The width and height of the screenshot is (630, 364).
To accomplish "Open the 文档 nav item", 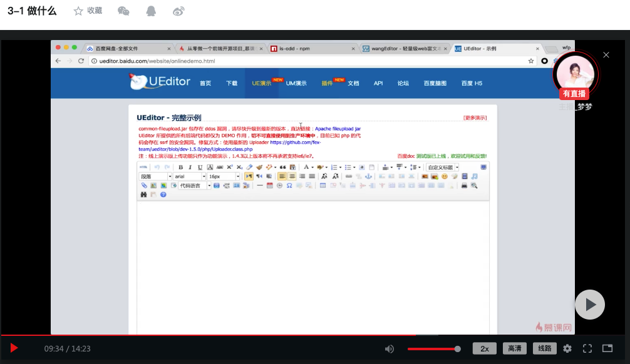I will (x=354, y=83).
